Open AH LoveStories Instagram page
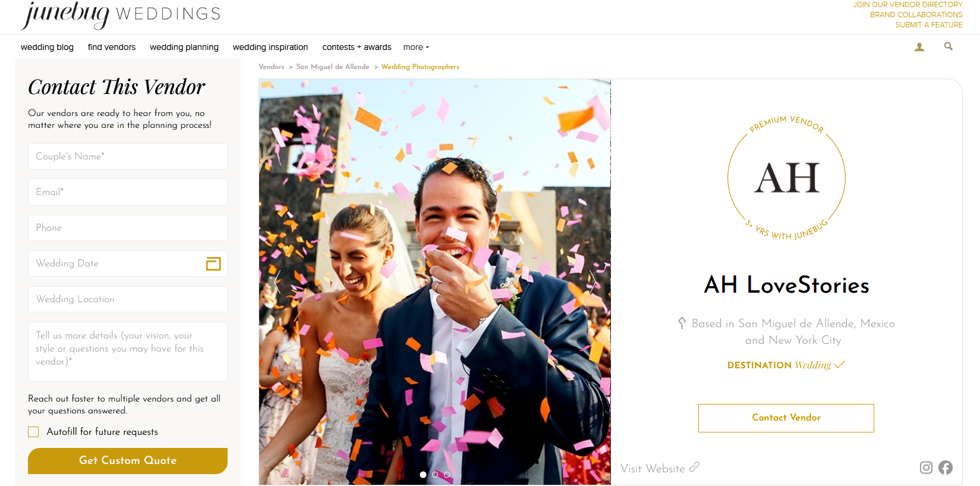This screenshot has height=486, width=980. coord(926,468)
